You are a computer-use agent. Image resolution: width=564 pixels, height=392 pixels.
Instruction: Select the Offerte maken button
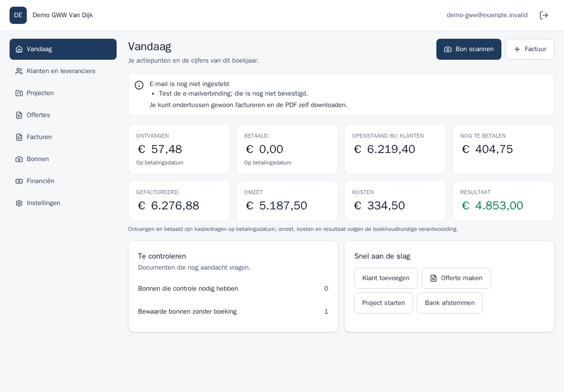(x=456, y=278)
